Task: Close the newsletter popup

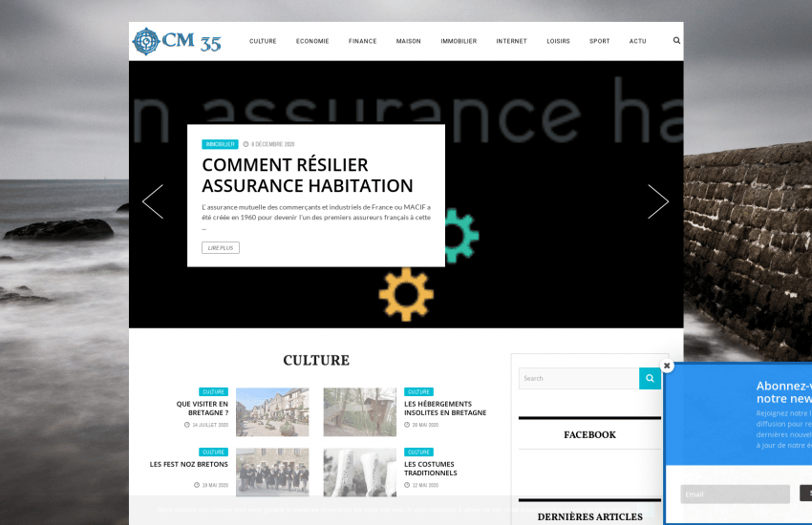Action: coord(667,366)
